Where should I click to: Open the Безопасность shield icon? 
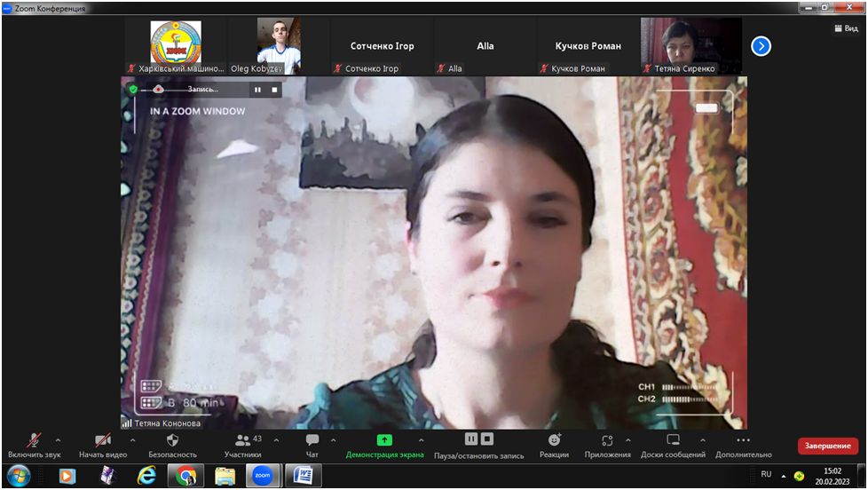click(x=173, y=440)
